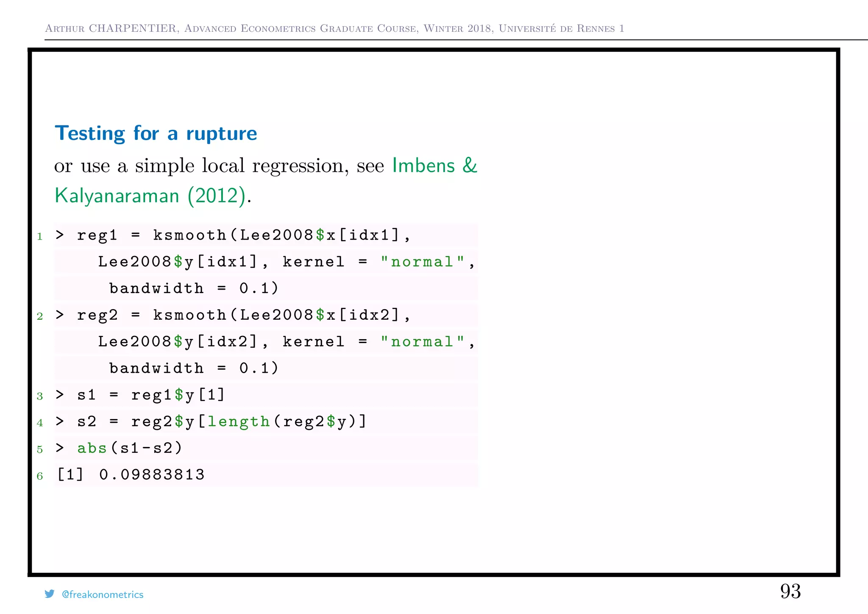Click code line number 2

40,316
